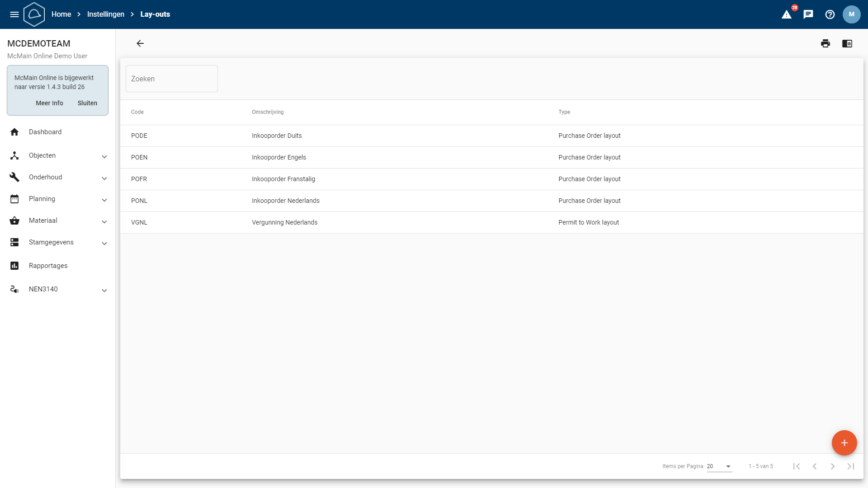Open the hamburger navigation menu

coord(14,14)
